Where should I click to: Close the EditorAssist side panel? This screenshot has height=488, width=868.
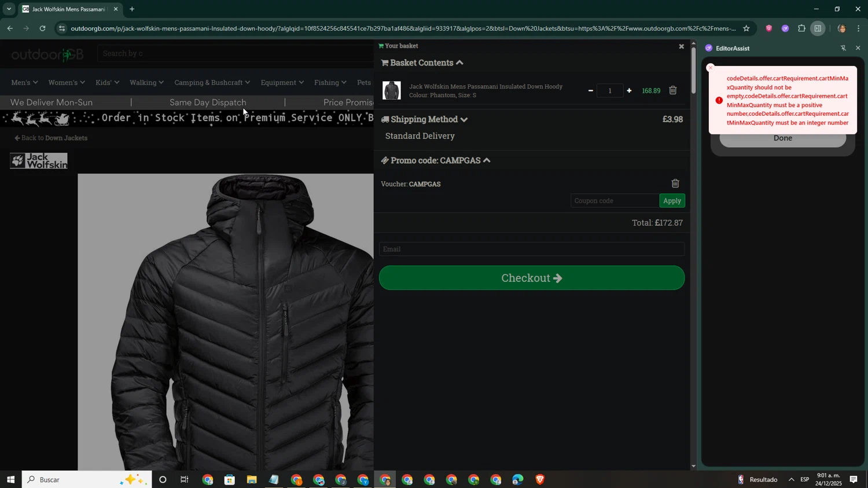858,48
